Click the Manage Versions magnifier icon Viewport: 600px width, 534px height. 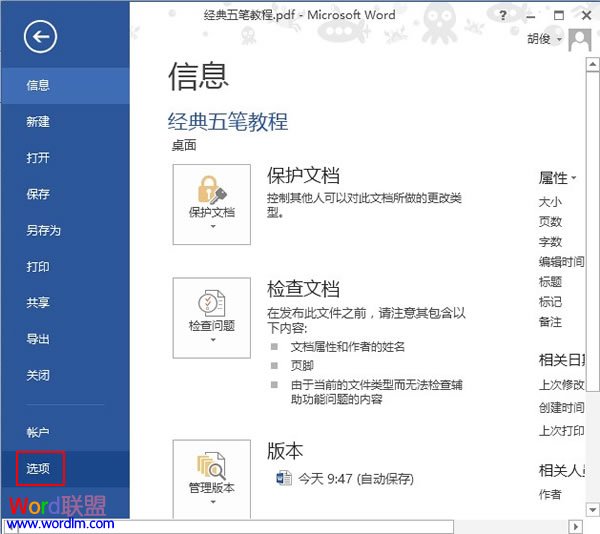(x=211, y=465)
